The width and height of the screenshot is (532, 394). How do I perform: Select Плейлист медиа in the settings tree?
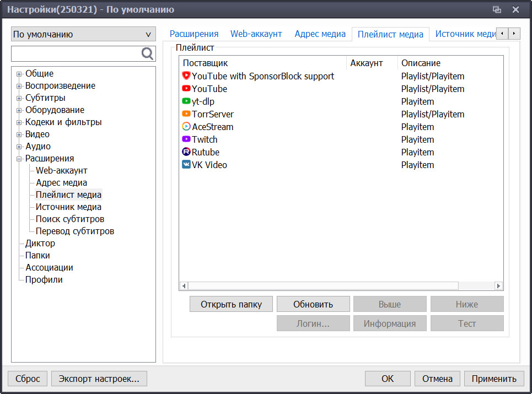[x=68, y=195]
